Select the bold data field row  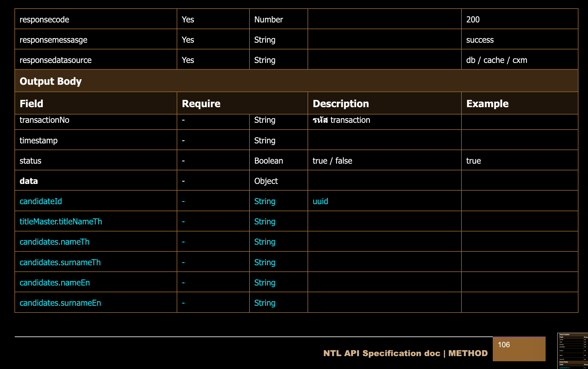[x=29, y=181]
